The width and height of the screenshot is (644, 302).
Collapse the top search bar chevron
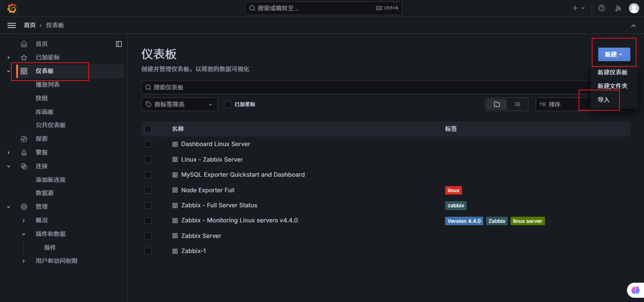point(633,25)
